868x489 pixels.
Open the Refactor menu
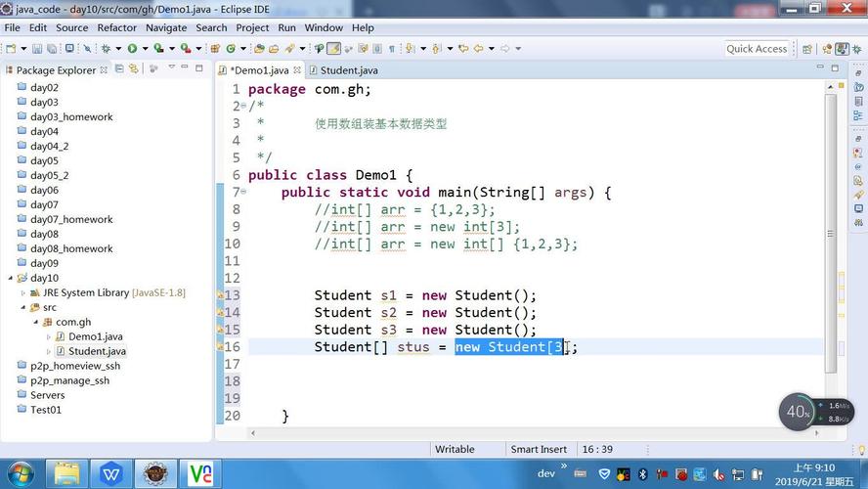tap(116, 27)
